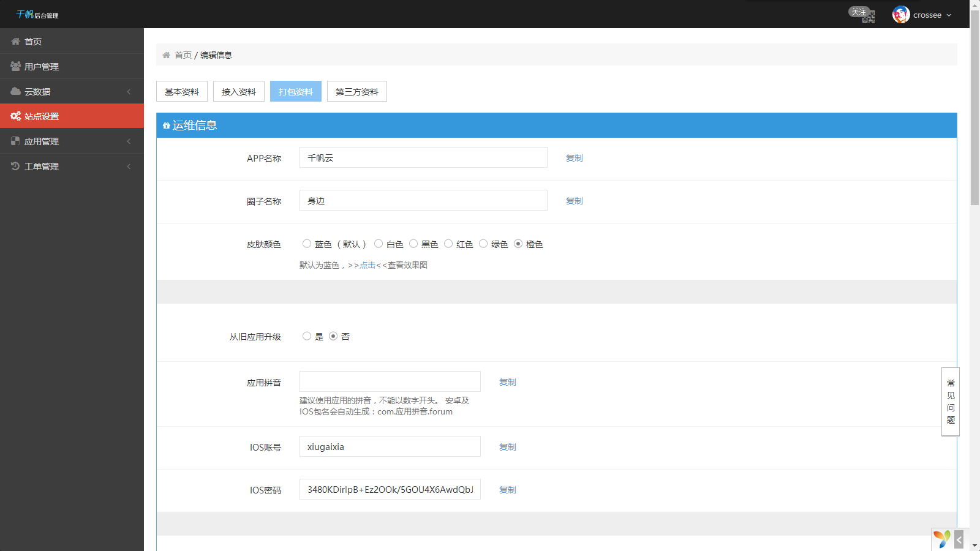Select the 黑色 skin color radio

tap(413, 244)
